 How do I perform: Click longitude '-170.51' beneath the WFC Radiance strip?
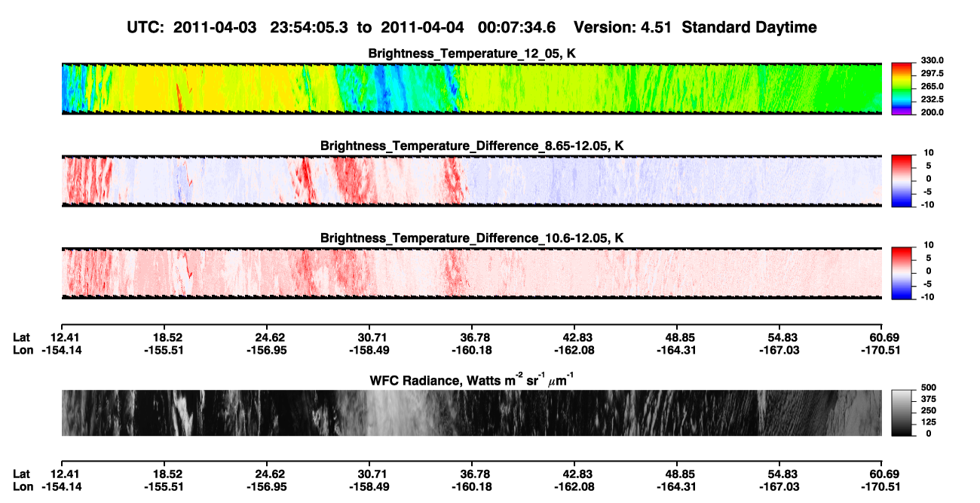[882, 486]
